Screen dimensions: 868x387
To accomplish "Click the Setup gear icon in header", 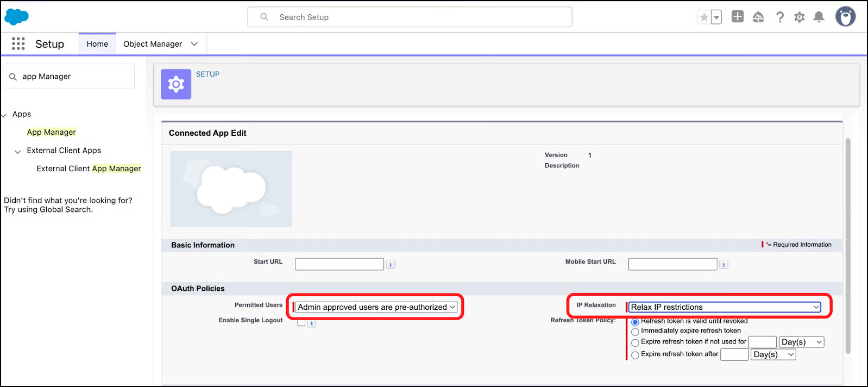I will coord(800,17).
